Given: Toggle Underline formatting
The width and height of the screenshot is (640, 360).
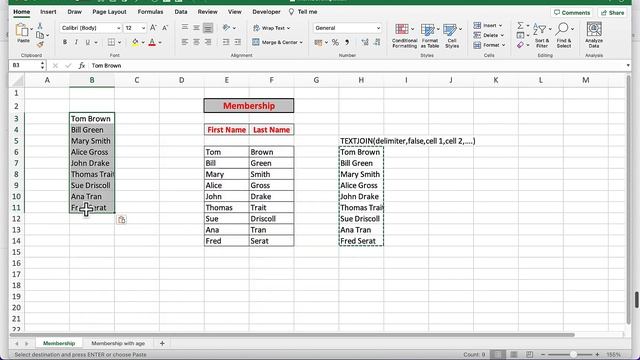Looking at the screenshot, I should 87,42.
